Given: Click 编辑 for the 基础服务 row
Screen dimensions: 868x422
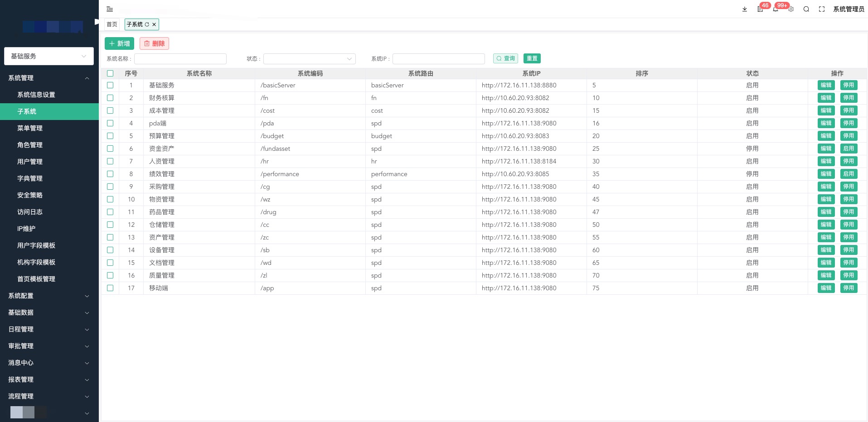Looking at the screenshot, I should click(x=826, y=85).
